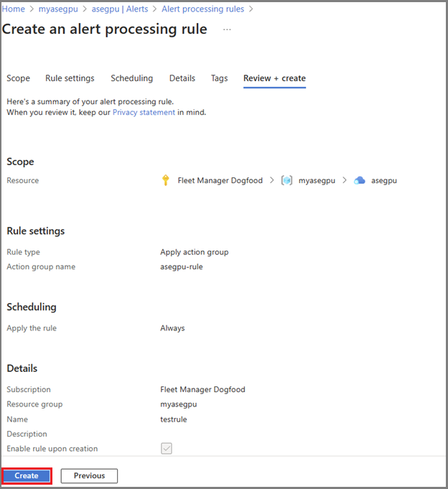Go to asegpu | Alerts breadcrumb

tap(120, 9)
